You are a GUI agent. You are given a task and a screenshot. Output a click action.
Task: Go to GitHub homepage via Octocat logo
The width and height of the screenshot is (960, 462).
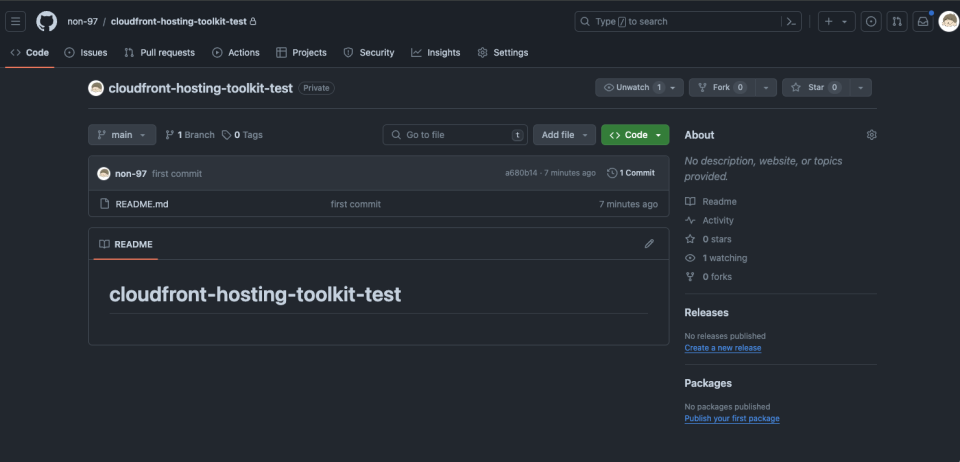(x=47, y=21)
